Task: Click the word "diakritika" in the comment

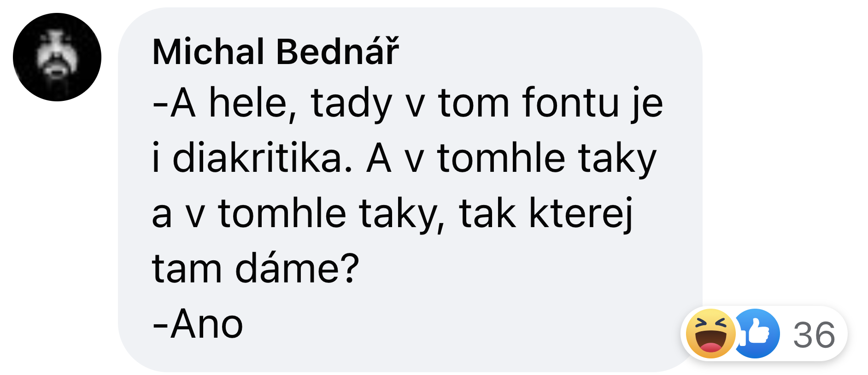Action: coord(262,158)
